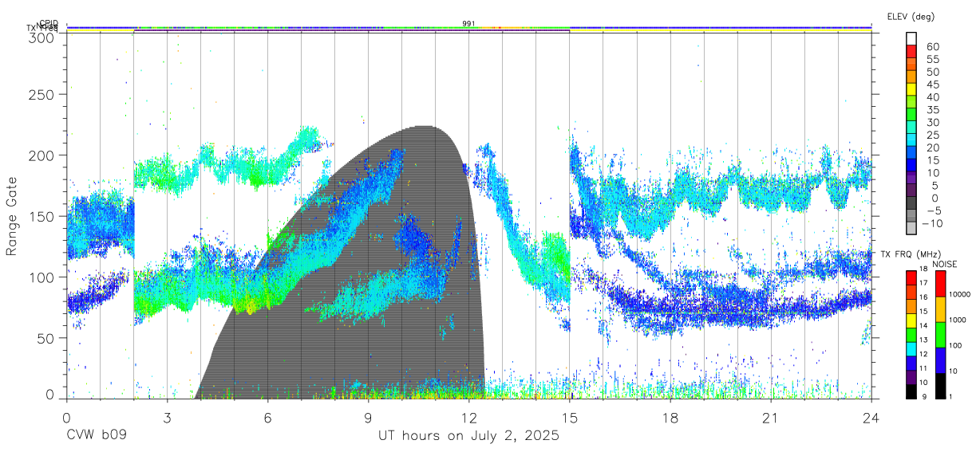Click the black bottom segment of the NOISE bar
This screenshot has height=452, width=980.
[939, 386]
